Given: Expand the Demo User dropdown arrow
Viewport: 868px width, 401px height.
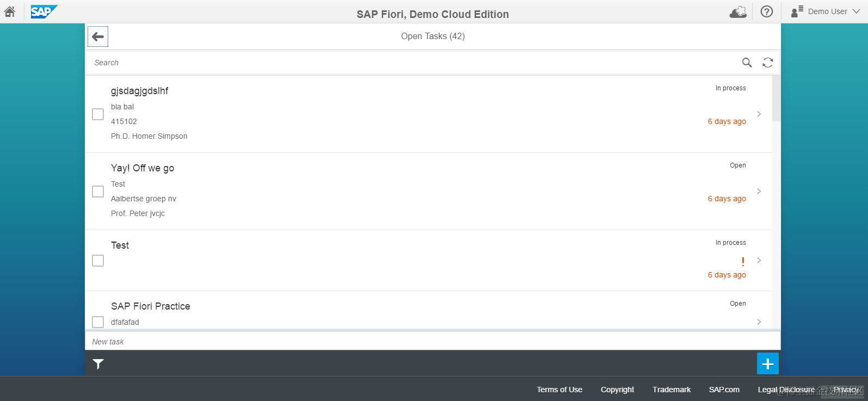Looking at the screenshot, I should pos(856,11).
